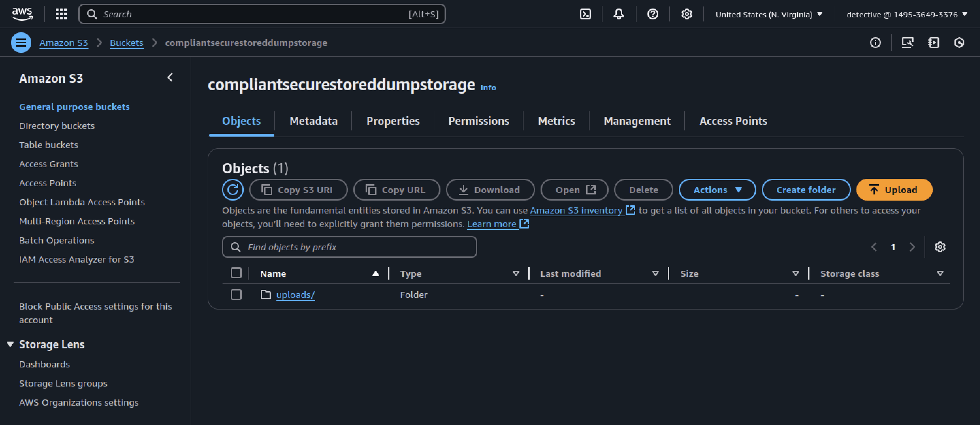Collapse the Storage Lens section
The width and height of the screenshot is (980, 425).
coord(10,344)
